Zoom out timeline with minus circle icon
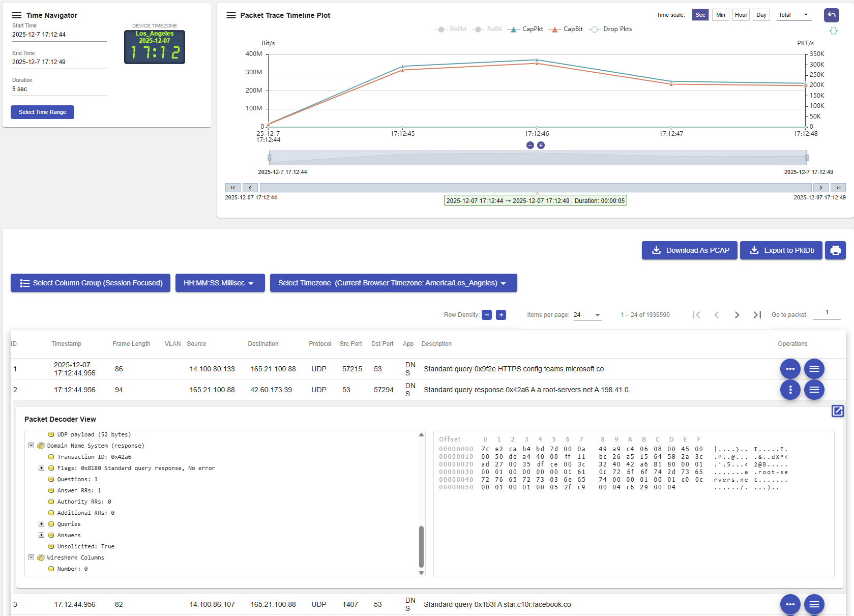This screenshot has height=616, width=854. click(530, 145)
